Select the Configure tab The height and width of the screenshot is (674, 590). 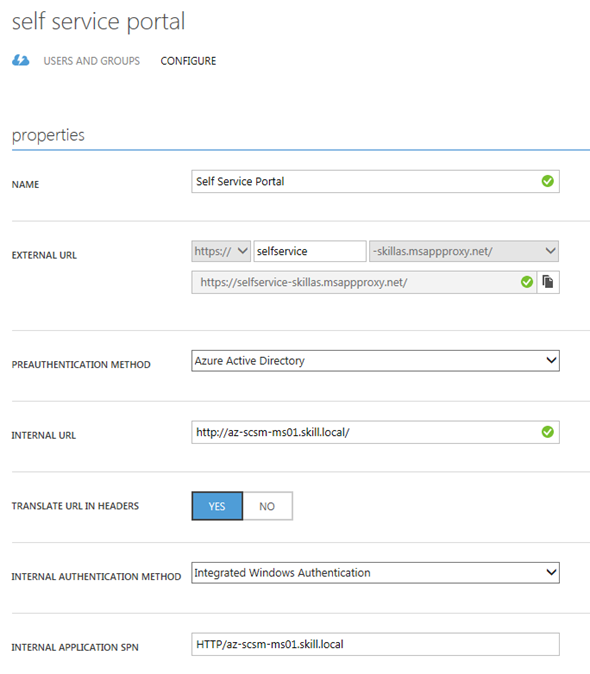tap(188, 61)
